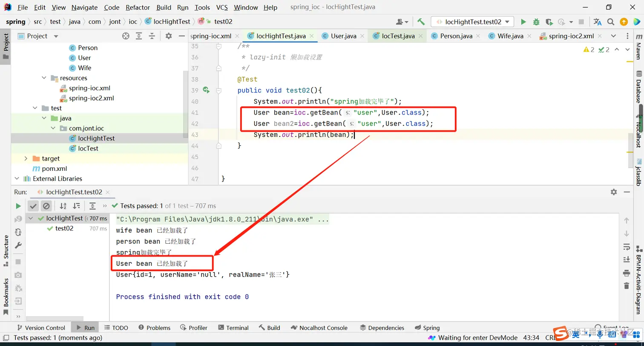This screenshot has height=346, width=644.
Task: Show hidden editor tabs list chevron
Action: (613, 36)
